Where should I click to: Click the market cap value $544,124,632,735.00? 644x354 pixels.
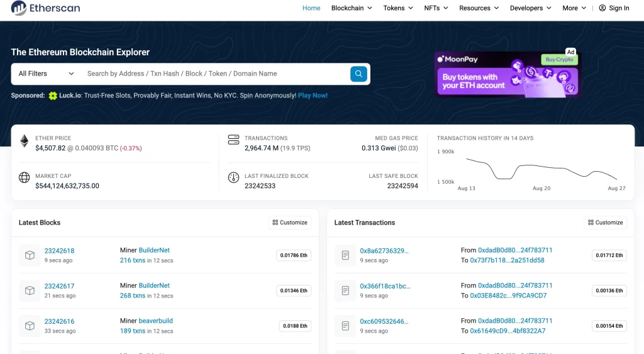pyautogui.click(x=67, y=186)
